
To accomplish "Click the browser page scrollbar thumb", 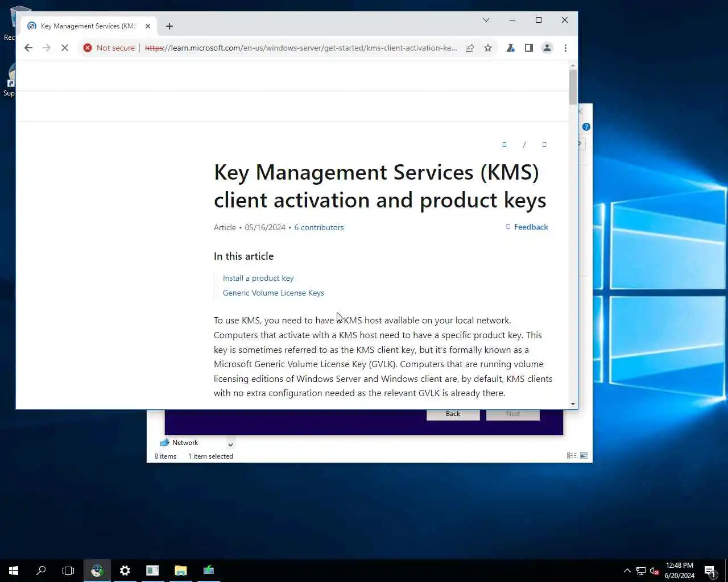I will point(573,87).
